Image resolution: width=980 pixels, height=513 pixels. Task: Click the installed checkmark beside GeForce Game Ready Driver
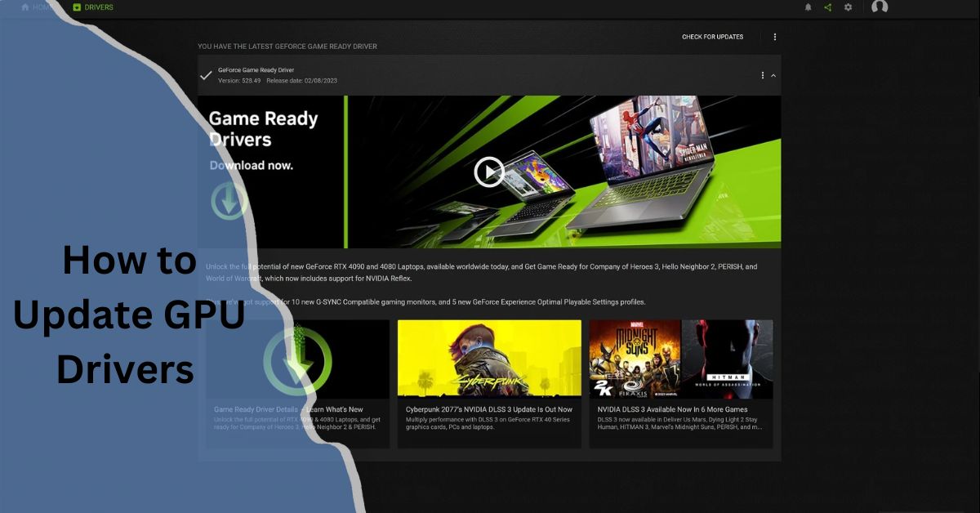206,75
